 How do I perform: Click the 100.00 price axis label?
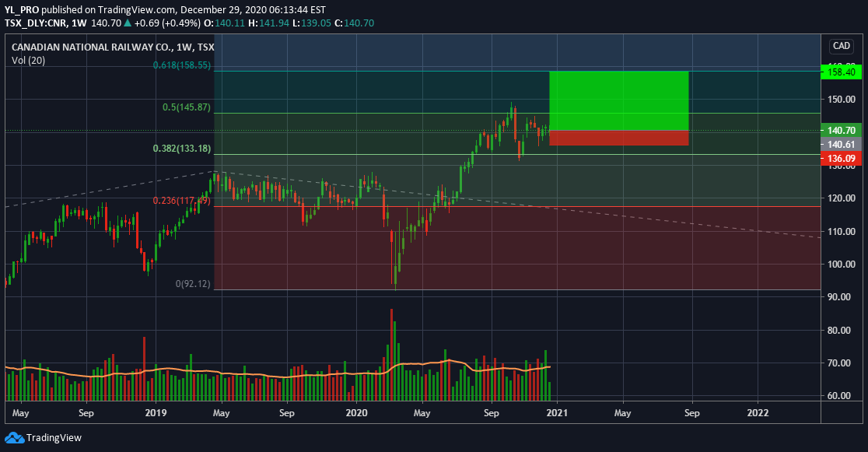pyautogui.click(x=842, y=265)
